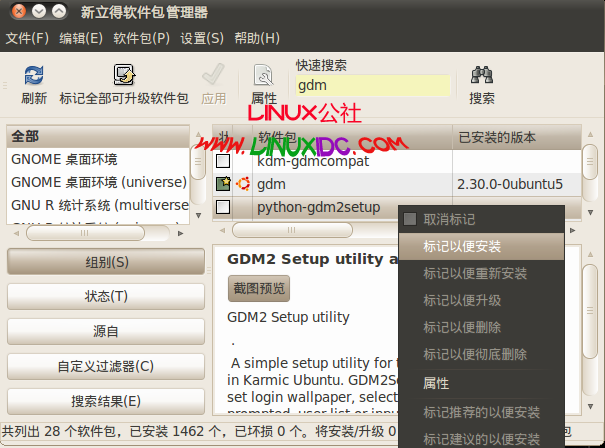Choose 标记推荐的以便安装 menu entry
Screen dimensions: 605x448
[x=481, y=412]
